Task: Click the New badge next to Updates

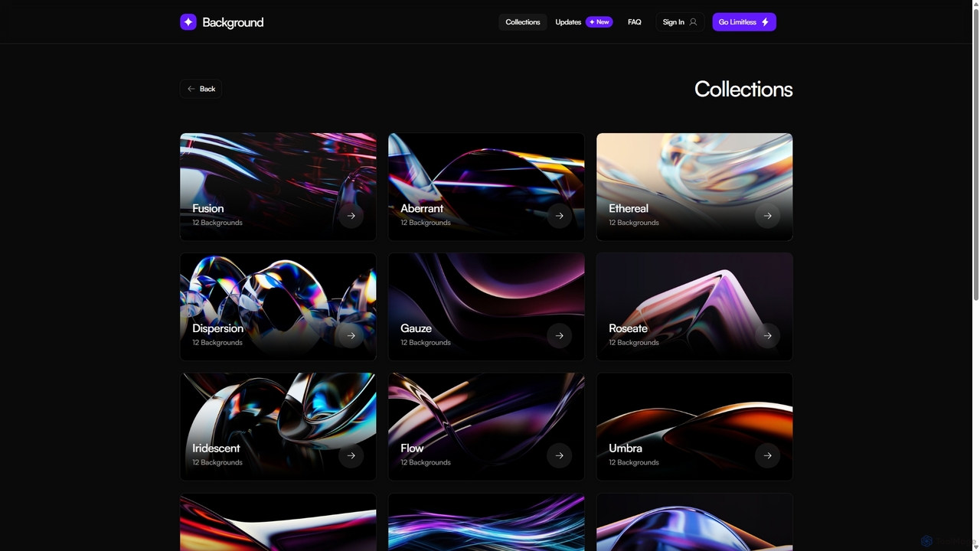Action: (599, 22)
